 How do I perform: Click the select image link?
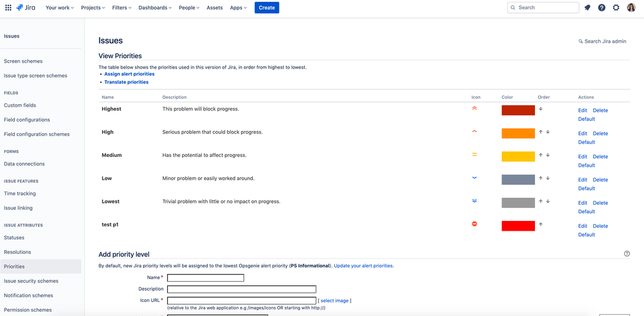click(x=334, y=300)
